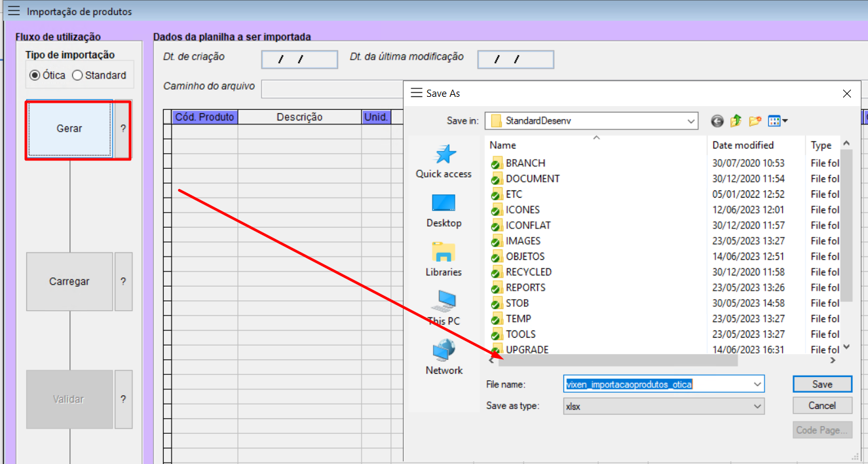Save the file with the Save button
868x464 pixels.
click(822, 384)
